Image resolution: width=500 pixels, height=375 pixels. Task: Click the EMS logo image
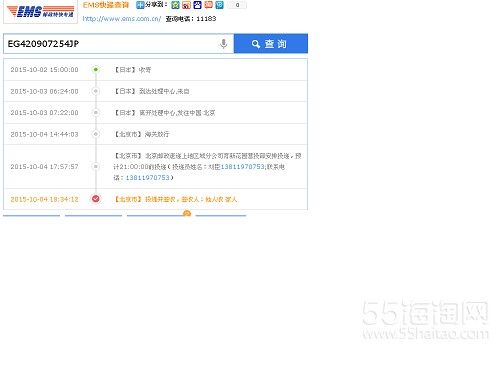(40, 12)
